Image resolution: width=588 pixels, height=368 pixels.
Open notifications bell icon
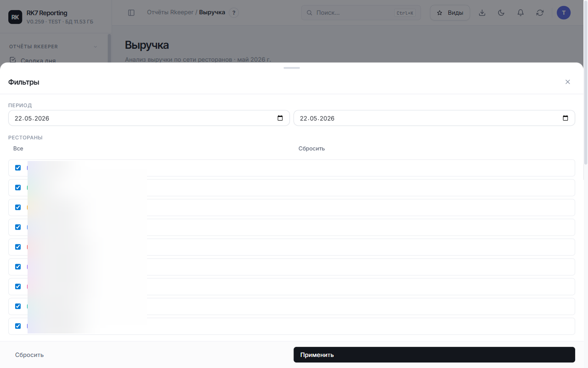(520, 13)
